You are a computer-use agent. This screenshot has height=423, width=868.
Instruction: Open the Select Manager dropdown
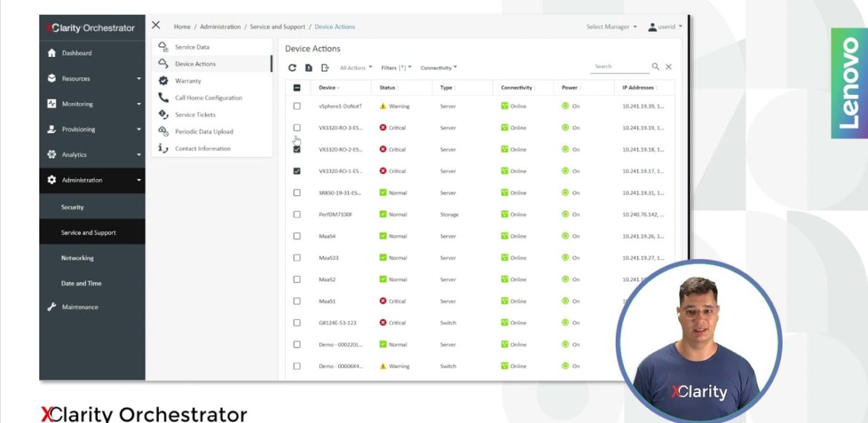point(612,27)
